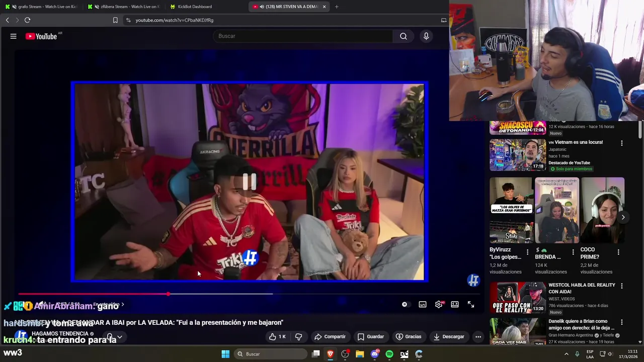Open the ByVirruzz Los golpes short
This screenshot has height=362, width=644.
click(511, 210)
